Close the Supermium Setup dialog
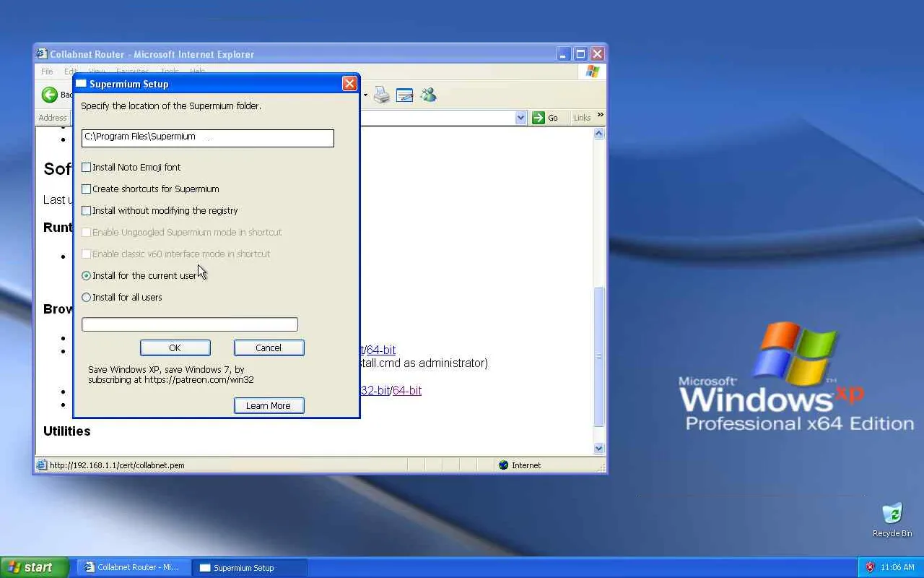The height and width of the screenshot is (578, 924). [x=349, y=84]
